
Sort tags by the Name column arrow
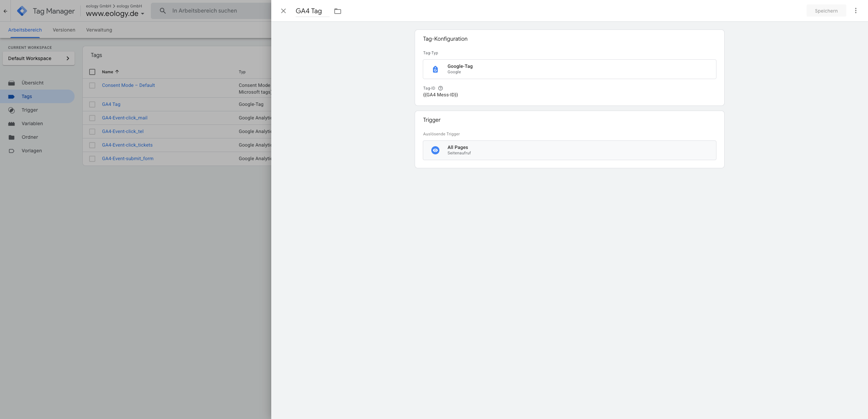point(117,72)
